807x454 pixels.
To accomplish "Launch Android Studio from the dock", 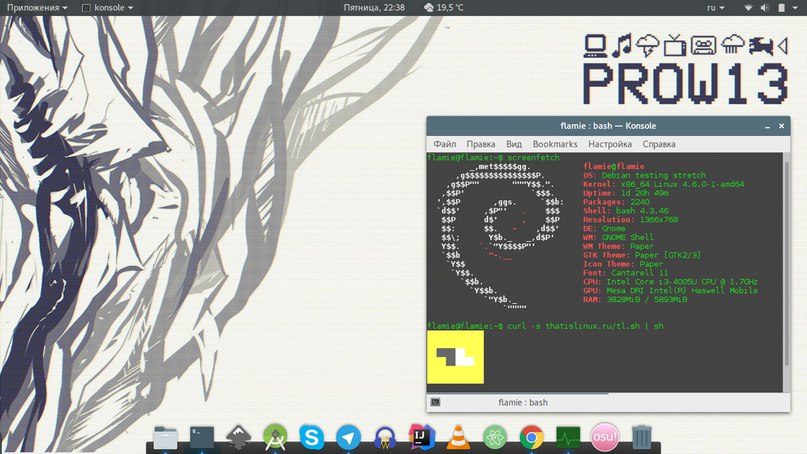I will tap(275, 437).
